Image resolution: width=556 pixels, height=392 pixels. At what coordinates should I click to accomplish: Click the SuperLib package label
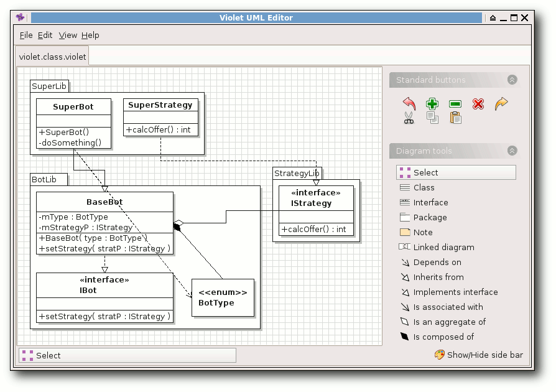coord(49,86)
